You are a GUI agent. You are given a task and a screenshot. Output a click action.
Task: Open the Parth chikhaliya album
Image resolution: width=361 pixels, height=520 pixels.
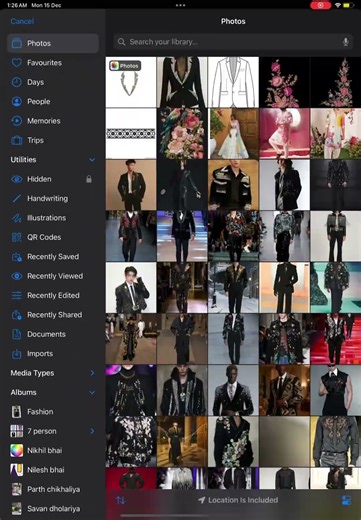point(53,489)
